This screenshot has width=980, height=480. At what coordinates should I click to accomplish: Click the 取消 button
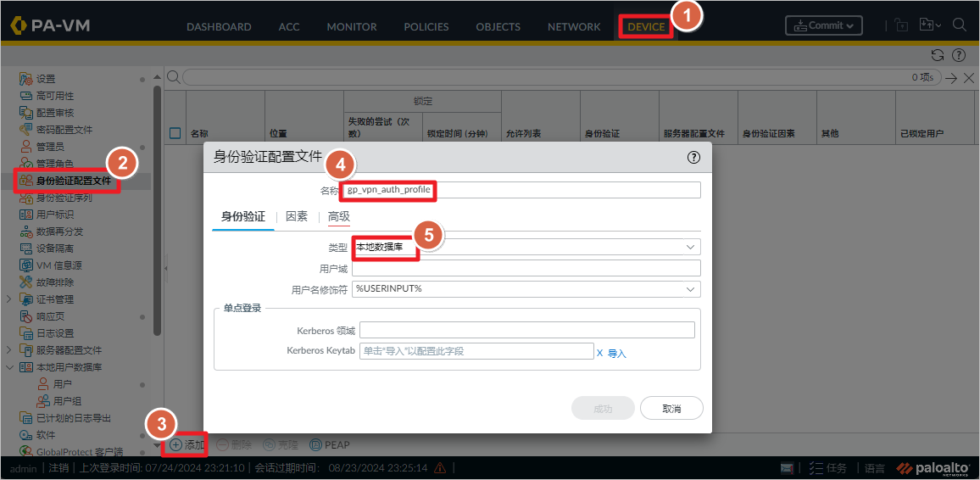coord(672,409)
